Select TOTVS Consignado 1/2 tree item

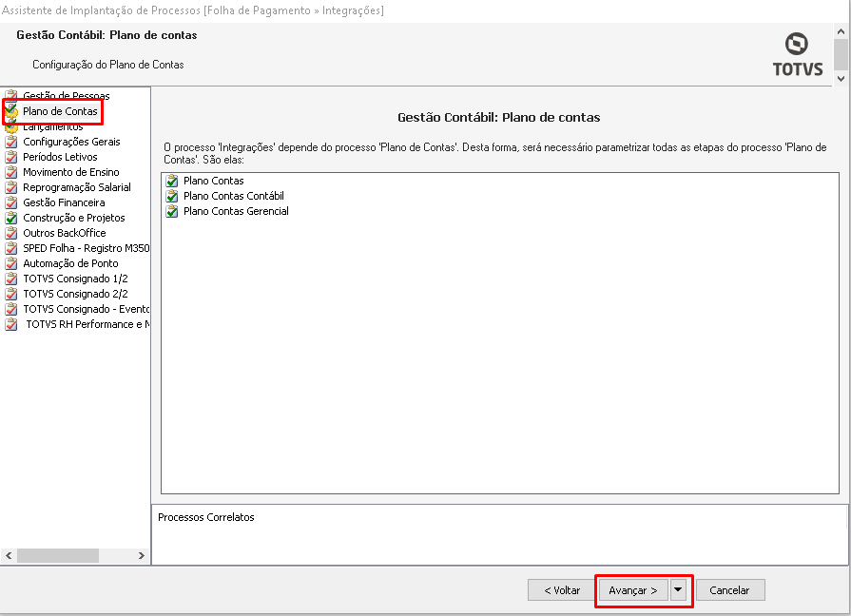click(x=75, y=279)
